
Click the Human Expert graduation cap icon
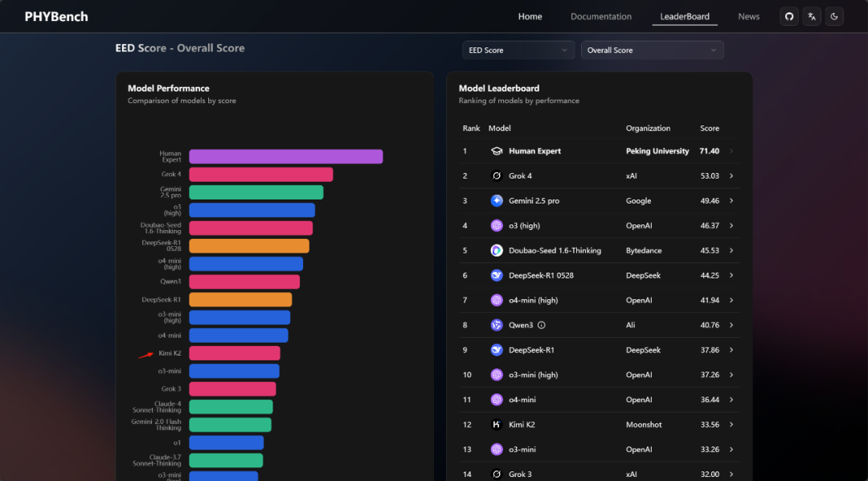click(x=497, y=151)
